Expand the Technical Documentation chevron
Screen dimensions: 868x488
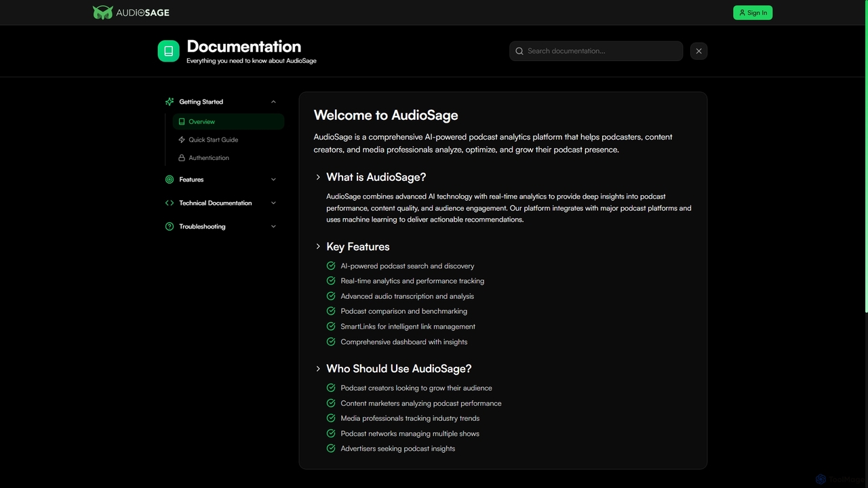coord(273,203)
